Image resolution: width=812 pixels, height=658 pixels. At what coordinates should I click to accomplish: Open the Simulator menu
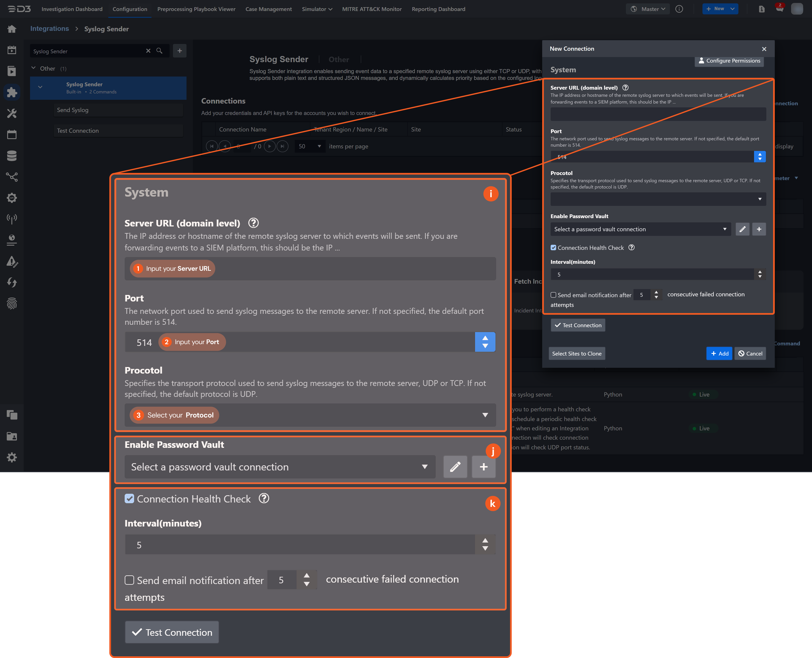coord(317,9)
